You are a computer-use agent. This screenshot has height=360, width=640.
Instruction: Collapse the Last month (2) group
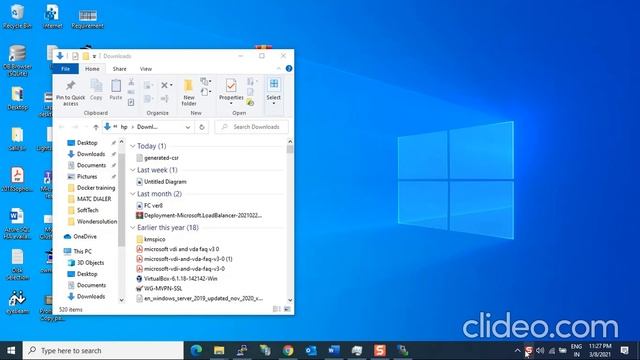(x=133, y=194)
